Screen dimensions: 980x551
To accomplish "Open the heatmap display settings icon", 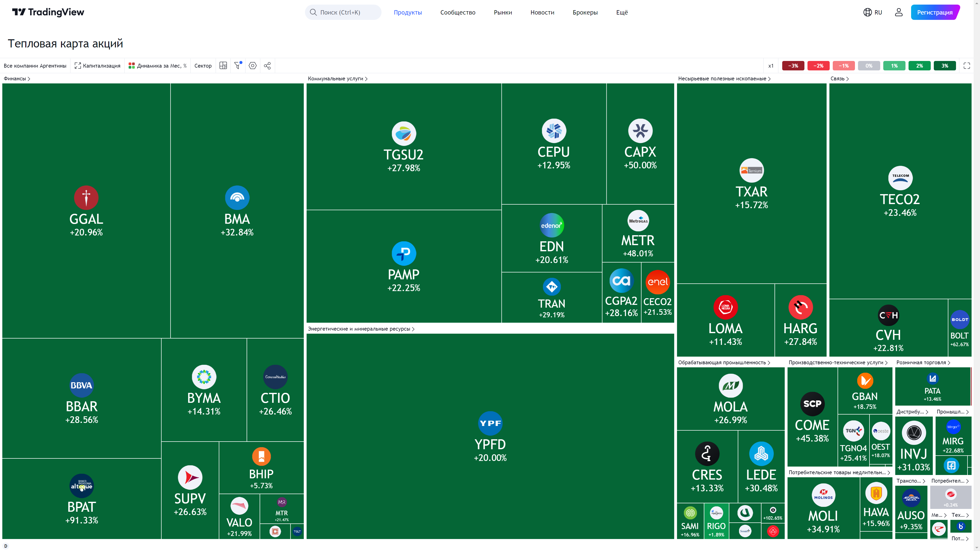I will pyautogui.click(x=253, y=66).
